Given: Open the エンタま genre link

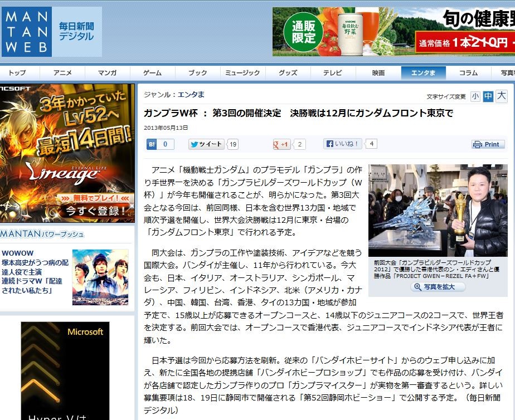Looking at the screenshot, I should click(x=191, y=95).
